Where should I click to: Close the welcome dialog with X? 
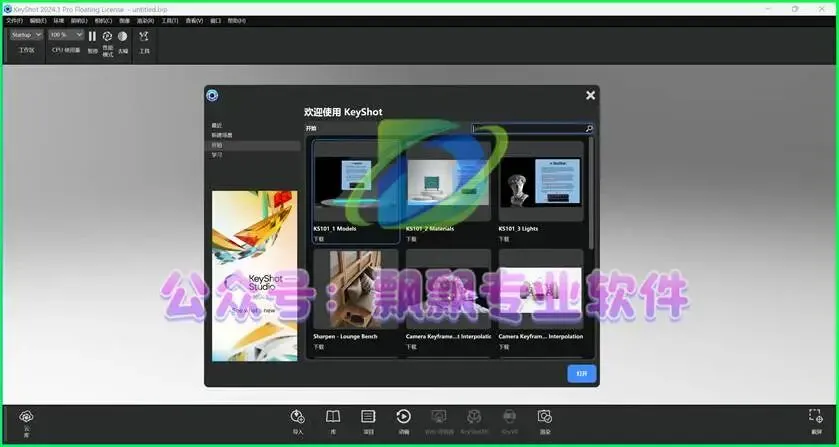tap(590, 95)
